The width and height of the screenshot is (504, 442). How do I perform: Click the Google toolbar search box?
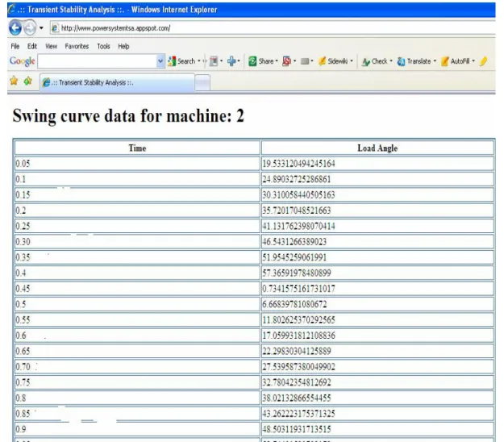pyautogui.click(x=98, y=61)
